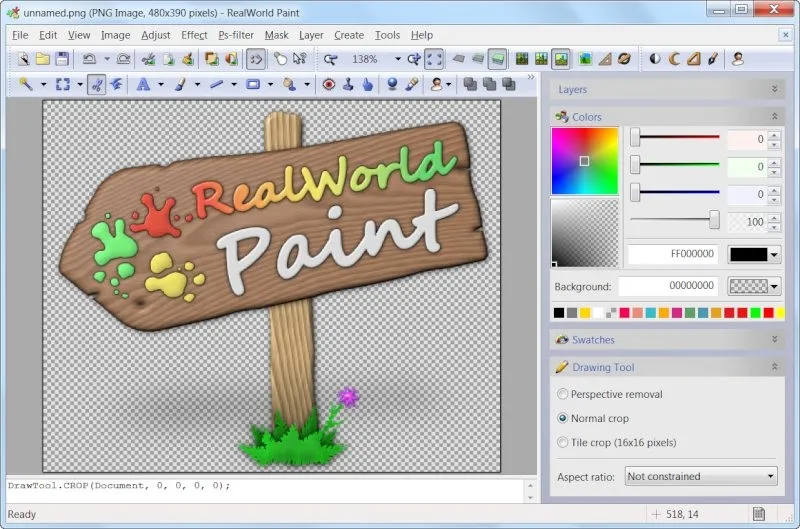Click the Text tool letter A icon
Image resolution: width=800 pixels, height=529 pixels.
pos(143,85)
